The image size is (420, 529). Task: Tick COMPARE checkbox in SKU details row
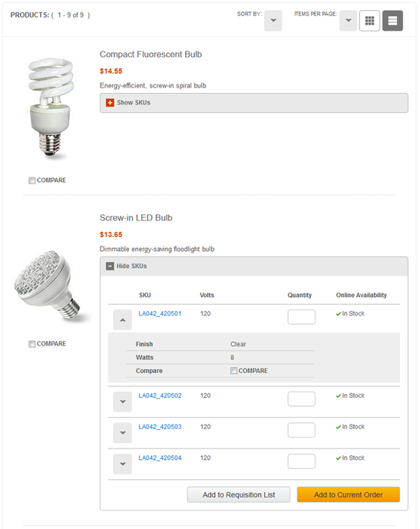click(x=233, y=371)
